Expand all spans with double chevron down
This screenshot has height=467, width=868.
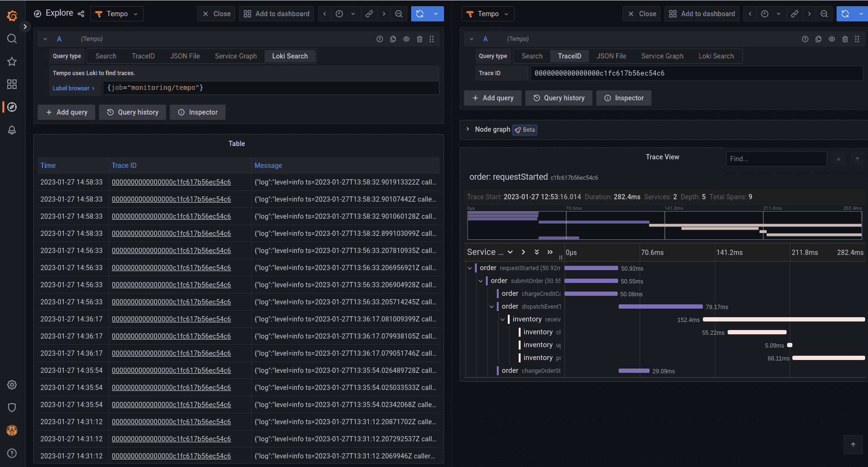tap(537, 252)
